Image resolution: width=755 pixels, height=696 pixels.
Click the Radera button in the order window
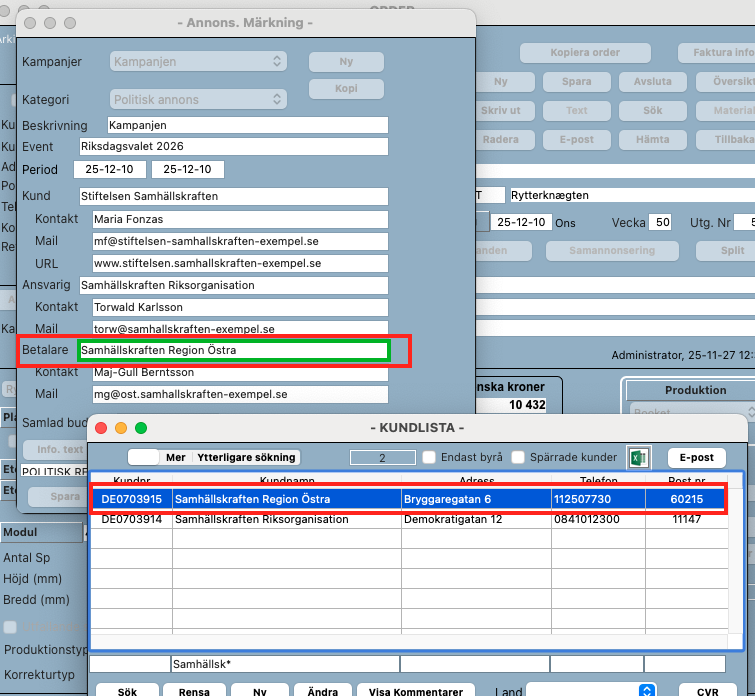[501, 139]
